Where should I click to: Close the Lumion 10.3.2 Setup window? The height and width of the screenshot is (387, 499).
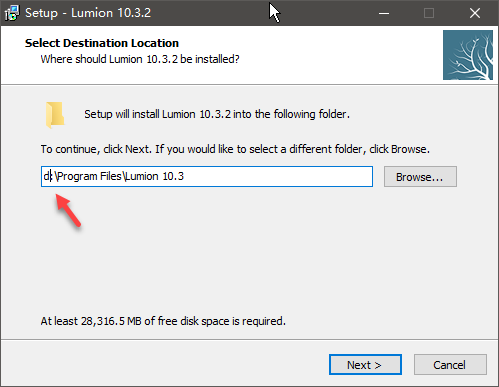coord(475,13)
